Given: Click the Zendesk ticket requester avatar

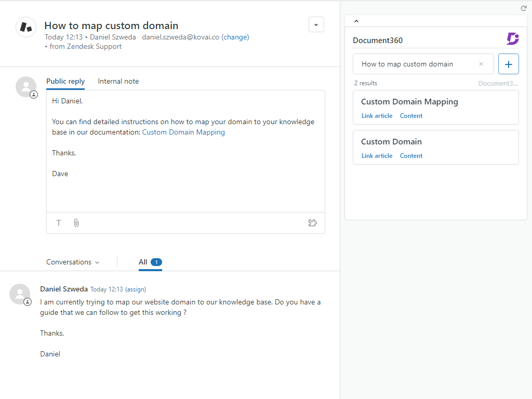Looking at the screenshot, I should click(x=25, y=28).
